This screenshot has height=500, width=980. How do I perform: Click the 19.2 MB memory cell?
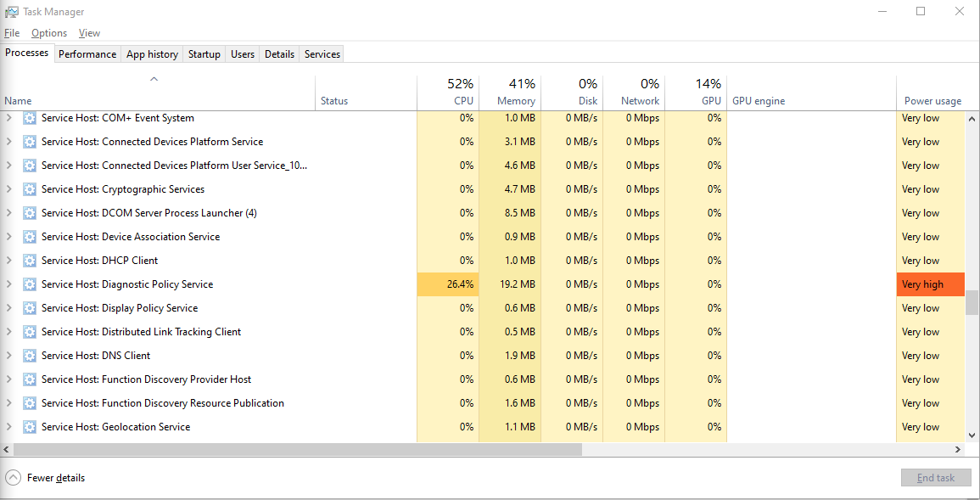coord(510,284)
